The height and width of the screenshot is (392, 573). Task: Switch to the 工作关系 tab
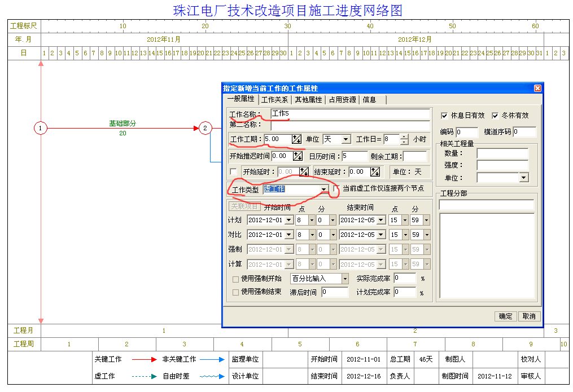coord(275,100)
